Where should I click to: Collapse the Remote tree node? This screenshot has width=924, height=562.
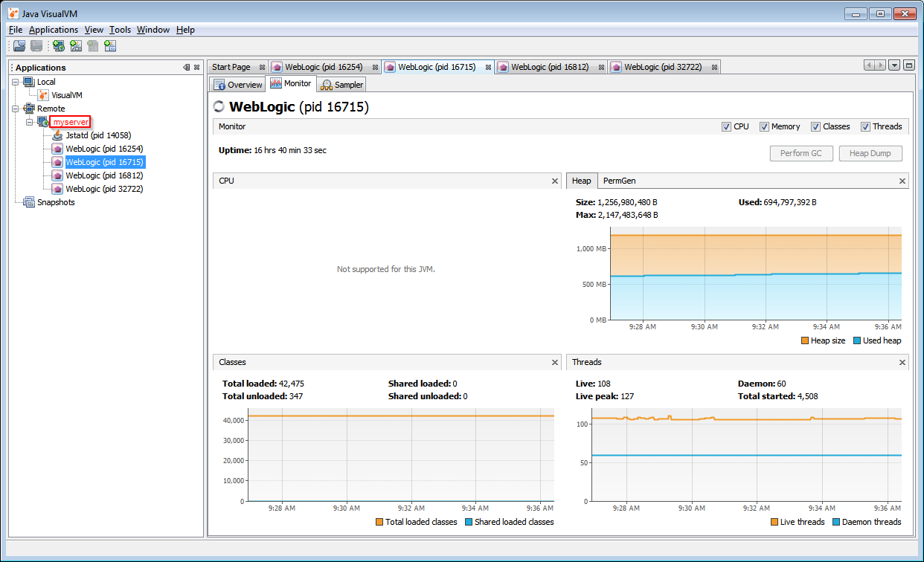16,109
